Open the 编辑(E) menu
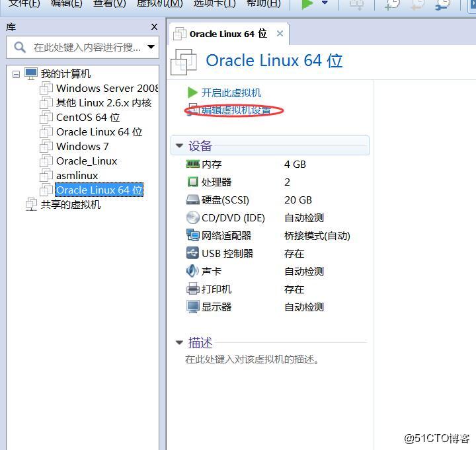Screen dimensions: 476x450 click(x=67, y=4)
